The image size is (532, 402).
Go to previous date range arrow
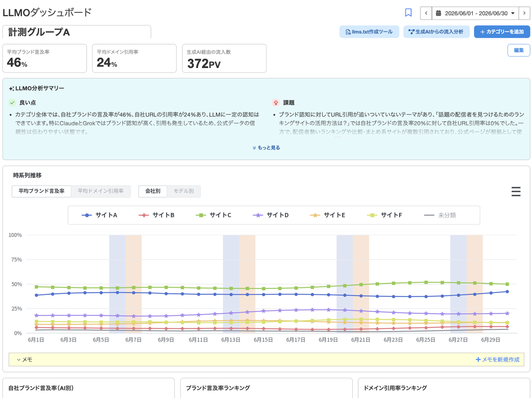pos(426,13)
